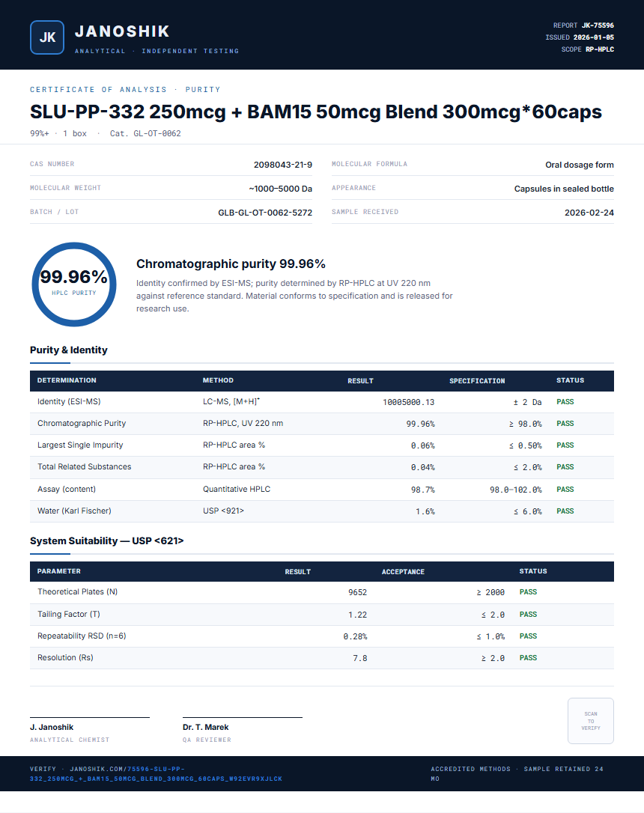Click the 1.6% water result

(425, 512)
